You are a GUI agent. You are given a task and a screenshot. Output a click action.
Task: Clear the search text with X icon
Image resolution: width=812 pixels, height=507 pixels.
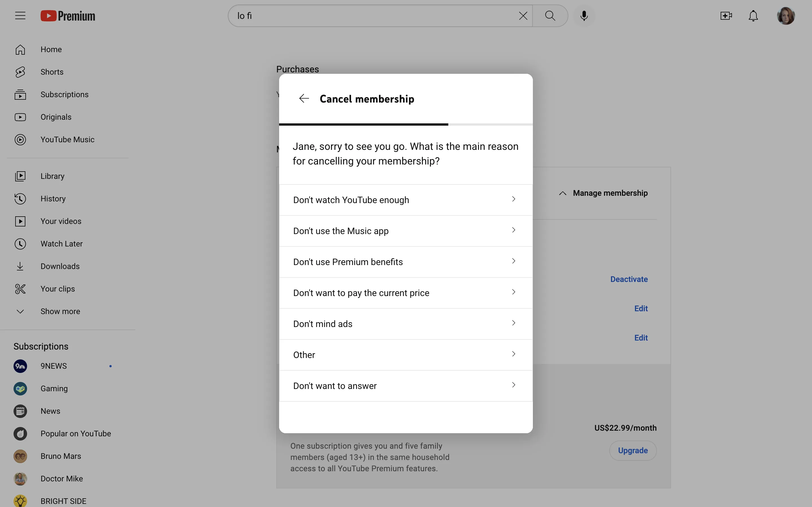(523, 16)
